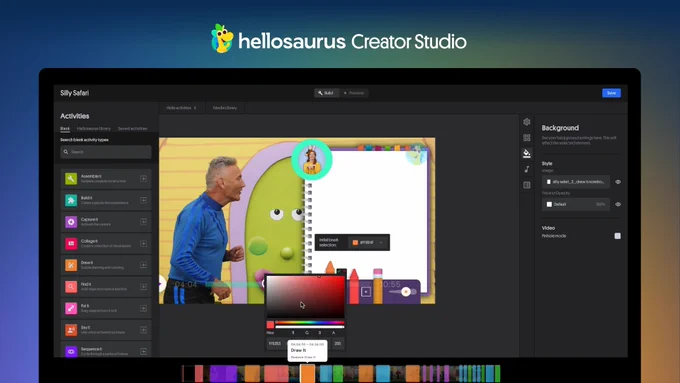Enable the Pinhole mode checkbox

618,236
